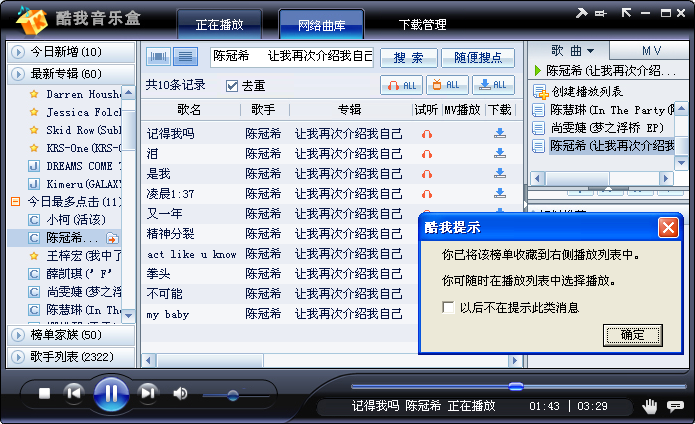Download the song 泪
Viewport: 695px width, 424px height.
point(500,153)
